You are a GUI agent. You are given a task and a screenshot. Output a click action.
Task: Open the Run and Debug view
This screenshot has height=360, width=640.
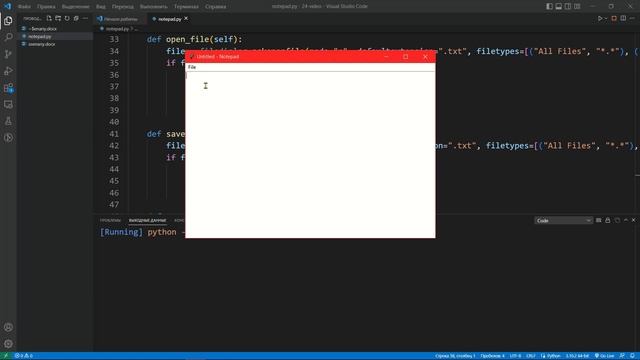point(8,71)
